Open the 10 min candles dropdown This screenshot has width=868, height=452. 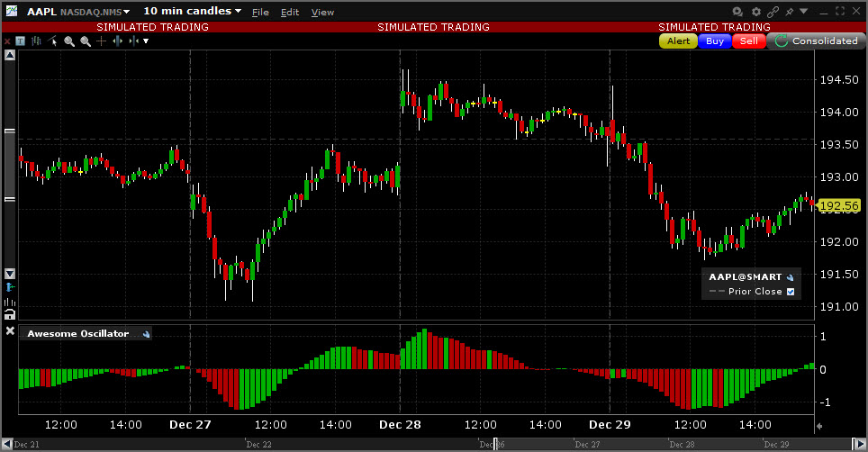192,11
